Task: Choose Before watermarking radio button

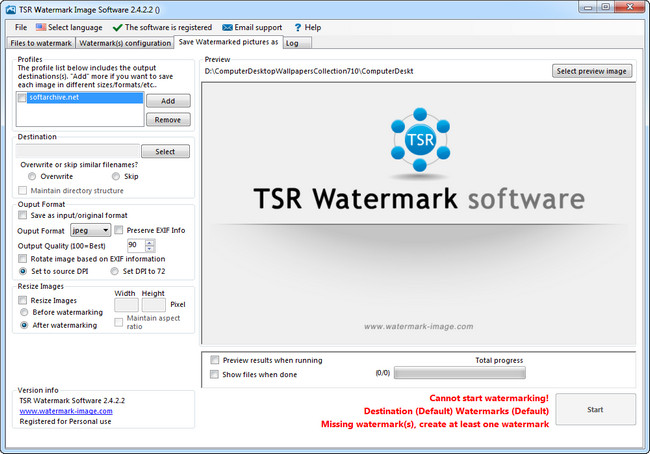Action: tap(24, 312)
